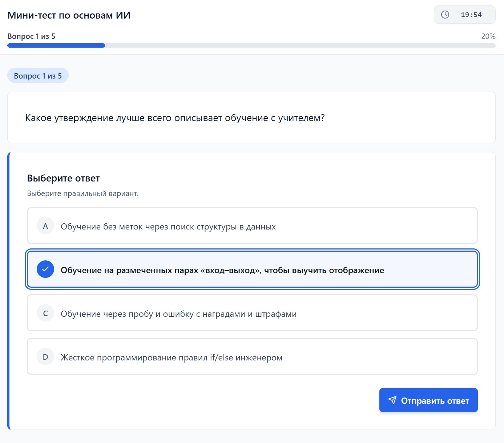Click the 20% progress label
This screenshot has width=504, height=443.
[x=488, y=36]
